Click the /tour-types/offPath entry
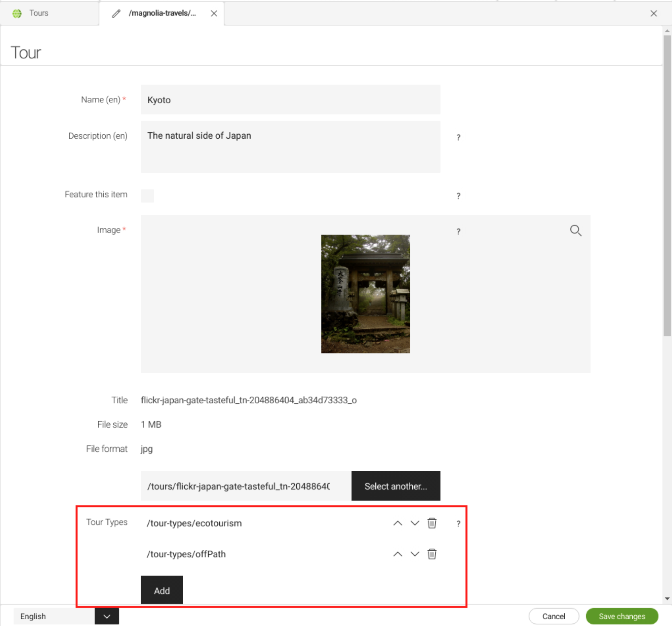Image resolution: width=672 pixels, height=626 pixels. click(186, 554)
